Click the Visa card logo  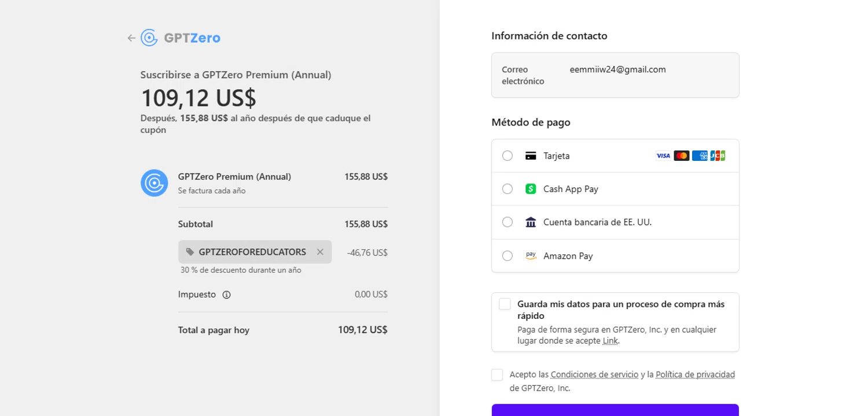(x=663, y=156)
